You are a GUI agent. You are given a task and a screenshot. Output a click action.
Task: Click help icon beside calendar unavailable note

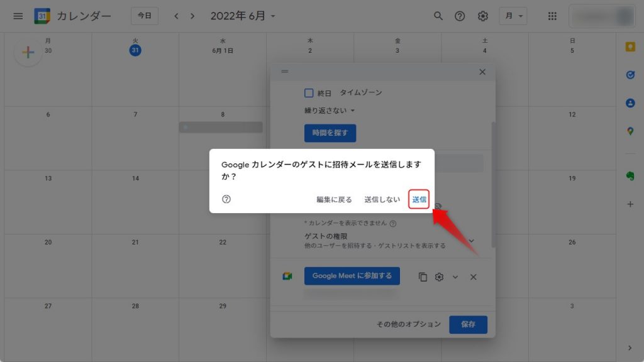(393, 223)
